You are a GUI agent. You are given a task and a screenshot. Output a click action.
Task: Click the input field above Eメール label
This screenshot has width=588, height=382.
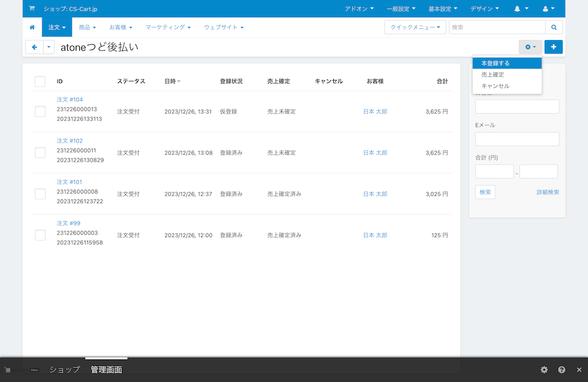click(x=517, y=107)
